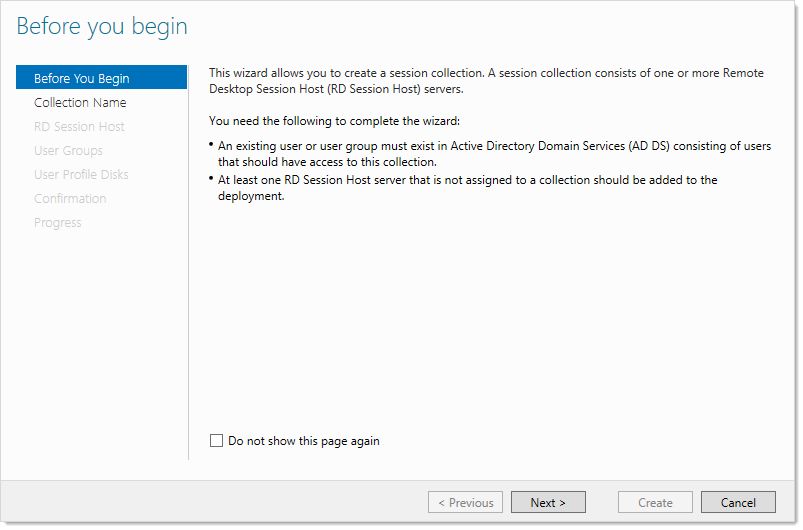803x530 pixels.
Task: Click the Progress step in sidebar
Action: coord(57,223)
